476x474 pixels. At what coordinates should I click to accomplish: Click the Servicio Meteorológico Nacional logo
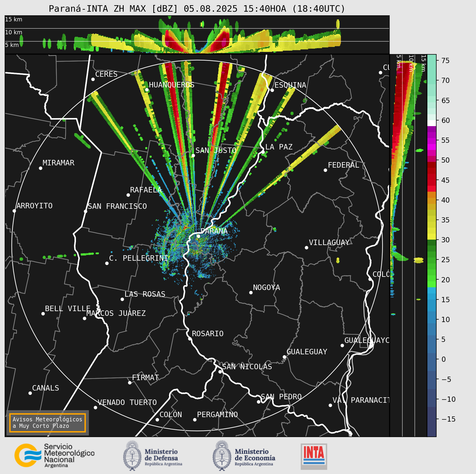(x=54, y=455)
